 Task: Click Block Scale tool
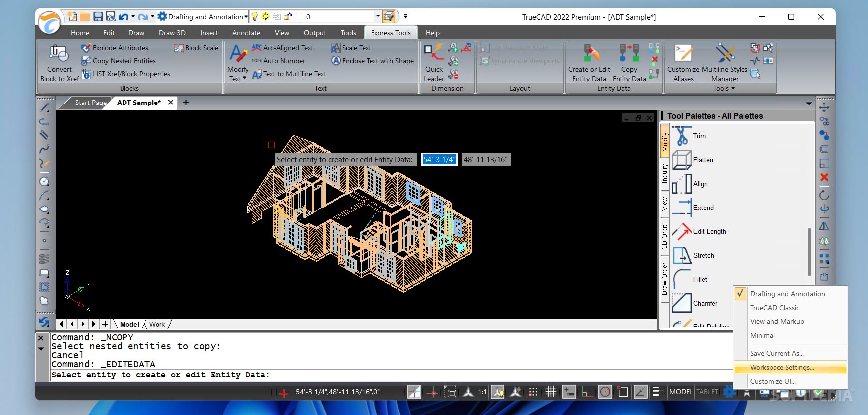(196, 48)
